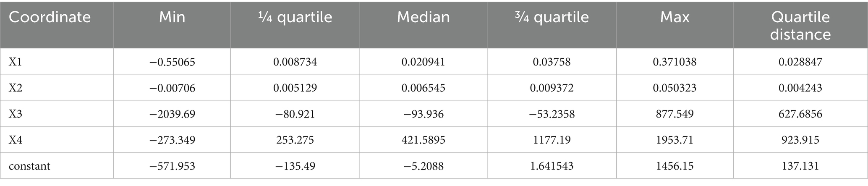Select X1 max value 0.371038

click(675, 62)
